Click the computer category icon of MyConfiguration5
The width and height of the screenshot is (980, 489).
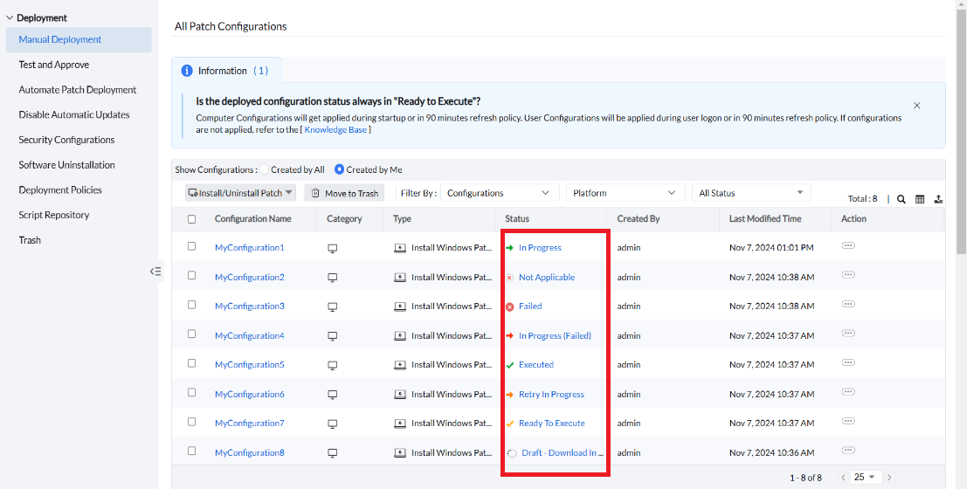(333, 365)
